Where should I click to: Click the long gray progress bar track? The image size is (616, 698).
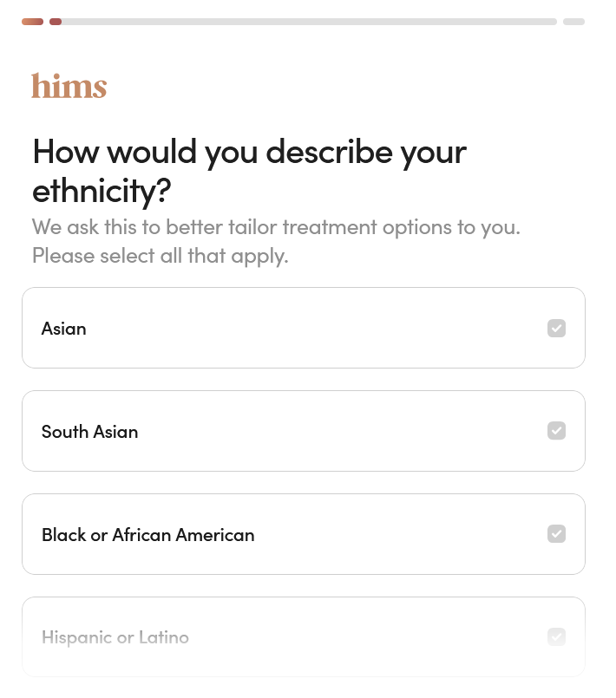coord(308,22)
